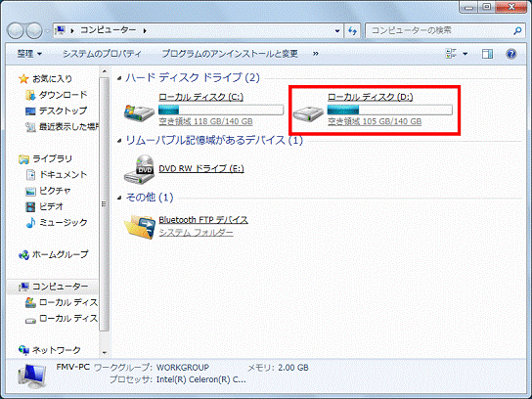532x399 pixels.
Task: Click プログラムのアンインストールと変更
Action: (x=230, y=54)
